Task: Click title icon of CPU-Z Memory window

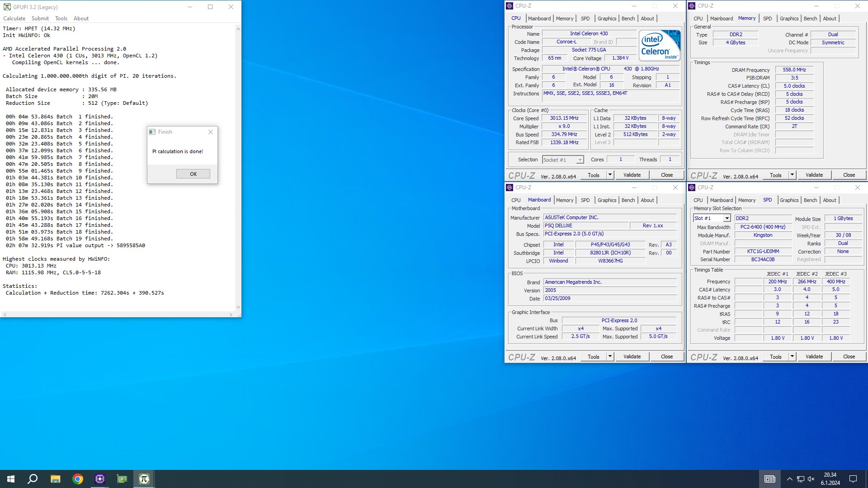Action: pyautogui.click(x=692, y=6)
